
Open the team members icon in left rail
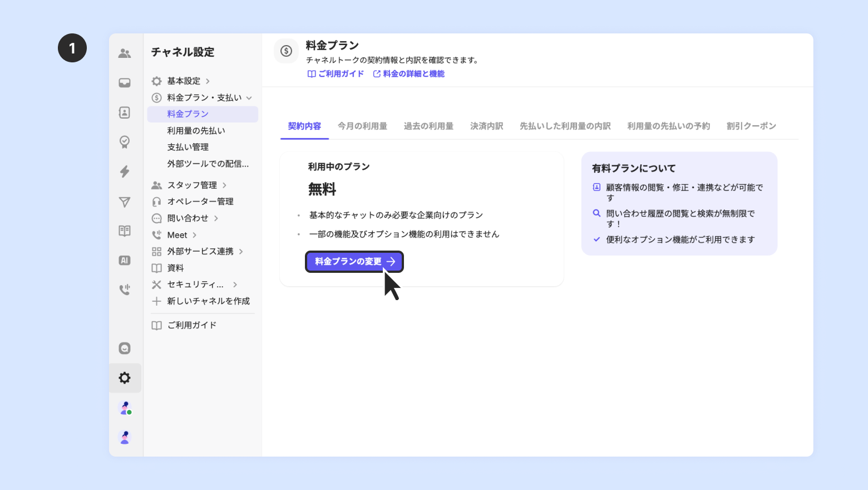click(125, 53)
